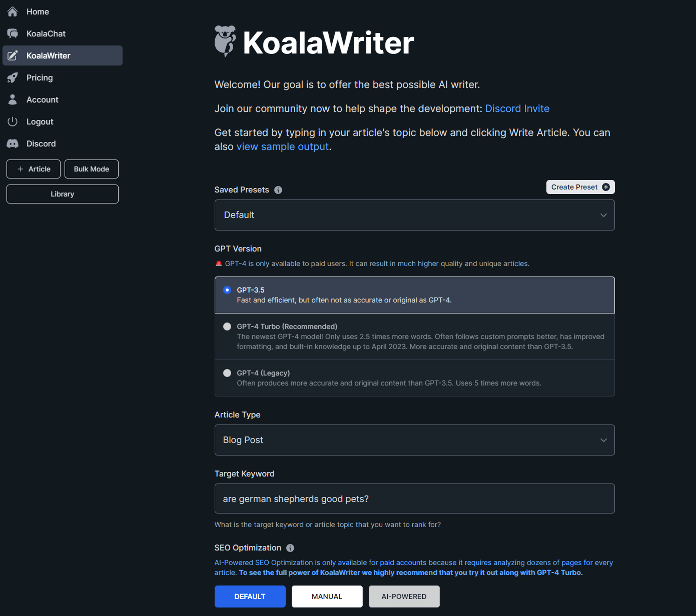Click the 'What is the target keyword' hint text
The image size is (696, 616).
tap(328, 524)
